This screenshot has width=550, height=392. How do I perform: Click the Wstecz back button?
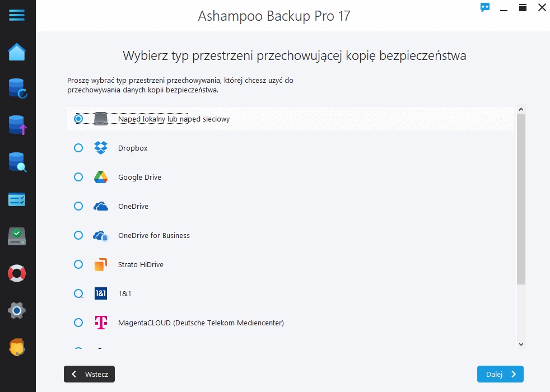tap(90, 374)
